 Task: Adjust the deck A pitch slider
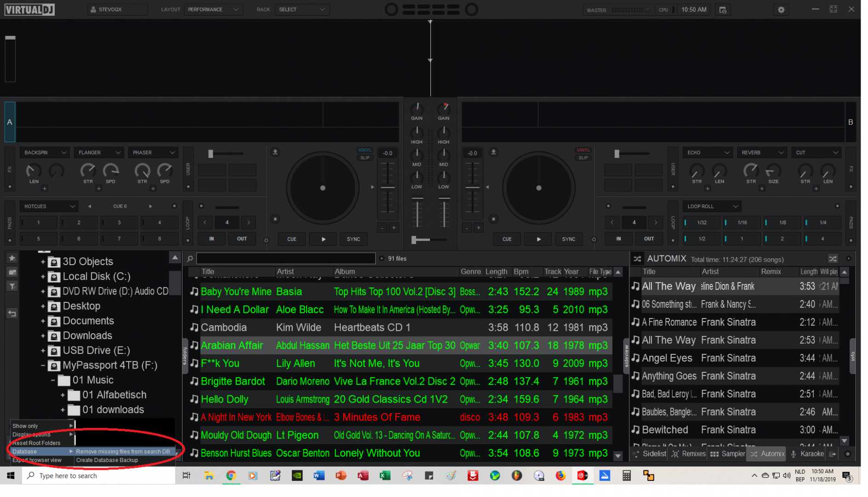(388, 187)
